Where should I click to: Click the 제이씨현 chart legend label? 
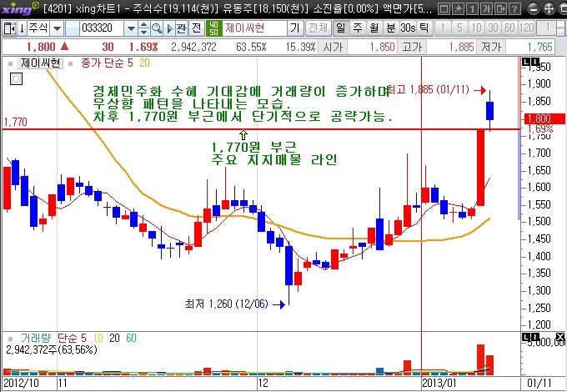40,63
